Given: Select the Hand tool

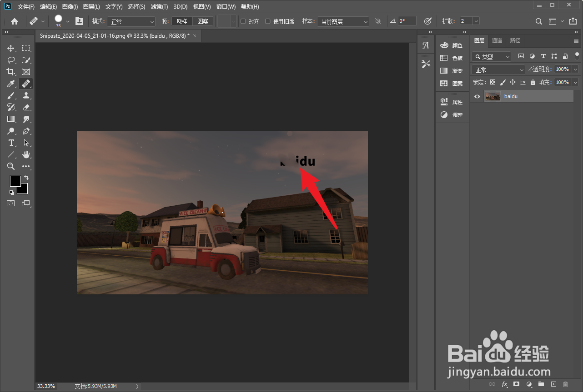Looking at the screenshot, I should coord(26,154).
